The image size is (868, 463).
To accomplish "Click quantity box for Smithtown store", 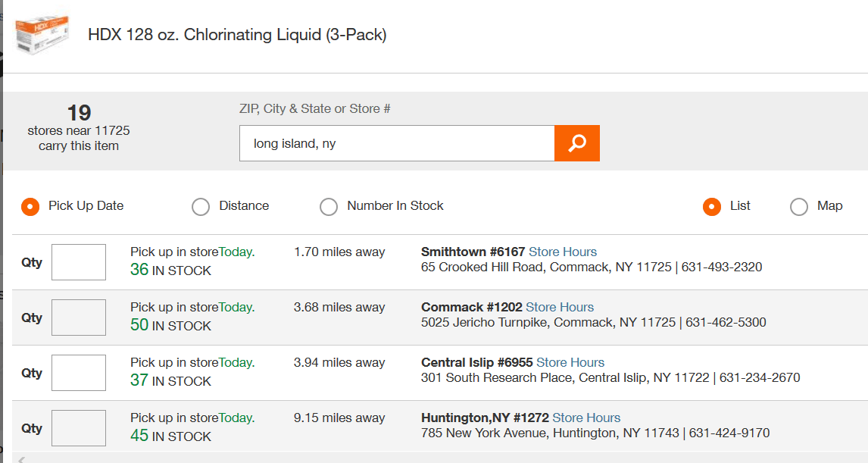I will [79, 262].
